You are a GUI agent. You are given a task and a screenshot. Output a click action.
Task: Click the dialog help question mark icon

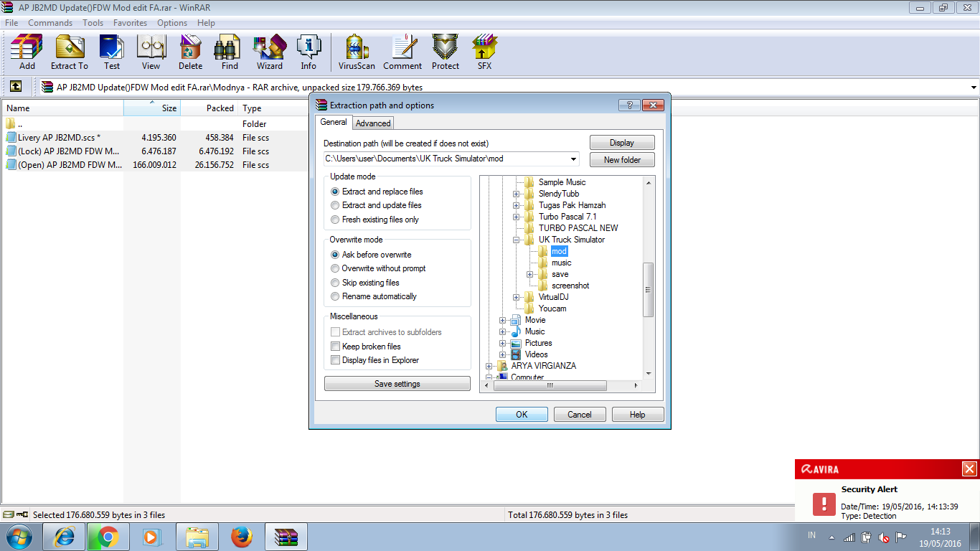click(629, 105)
